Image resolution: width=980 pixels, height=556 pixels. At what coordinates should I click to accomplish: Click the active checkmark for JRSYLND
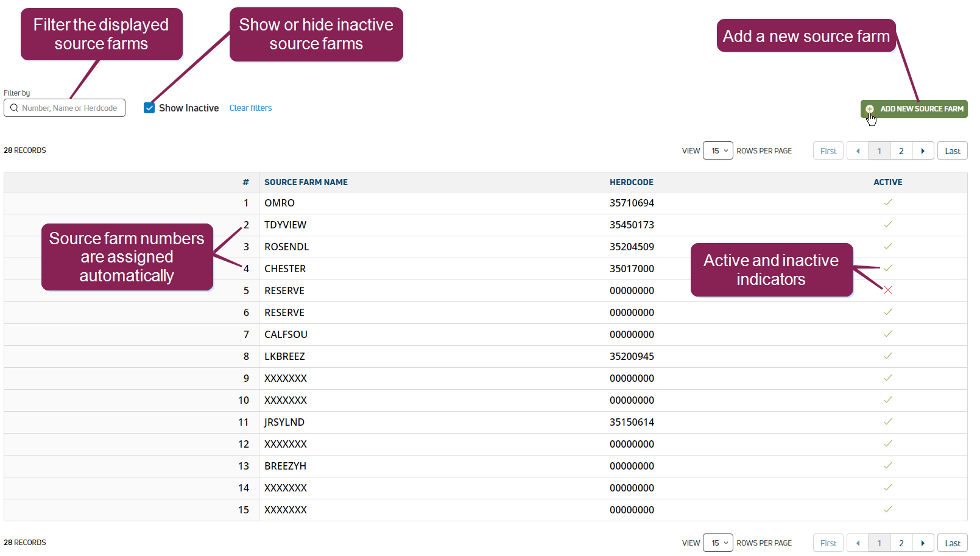[887, 422]
